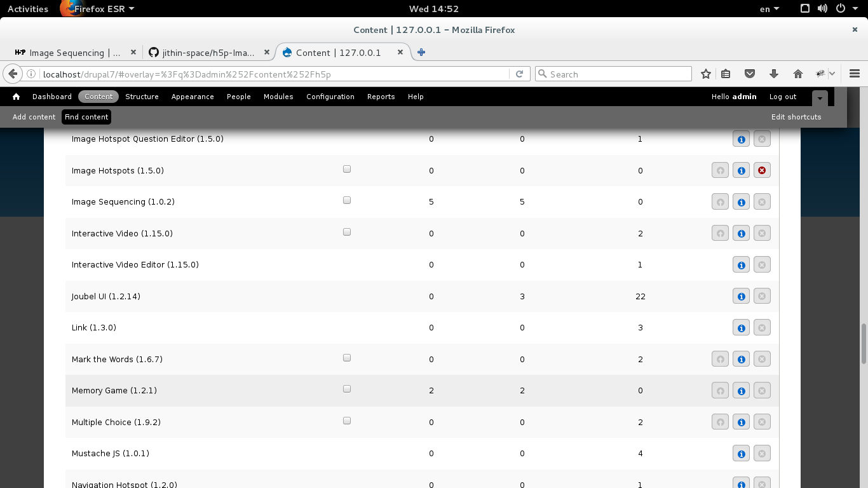Open Reports admin menu

pyautogui.click(x=381, y=97)
